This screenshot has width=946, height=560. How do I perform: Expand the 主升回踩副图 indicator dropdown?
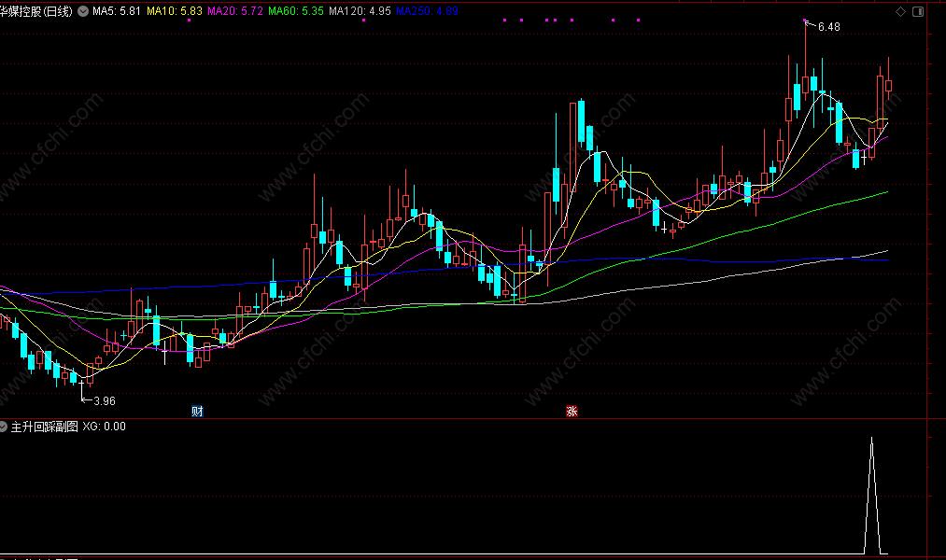[4, 427]
